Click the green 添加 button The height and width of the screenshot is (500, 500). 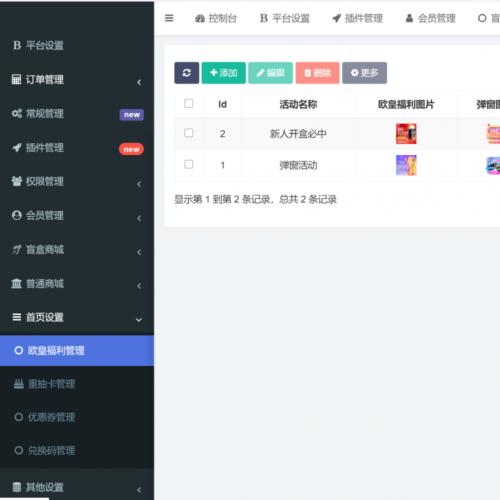click(x=224, y=73)
